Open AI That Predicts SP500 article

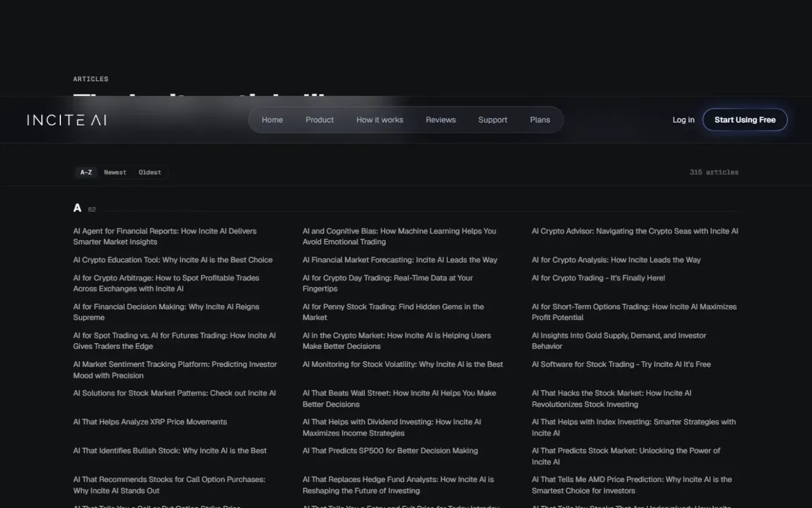(x=390, y=451)
